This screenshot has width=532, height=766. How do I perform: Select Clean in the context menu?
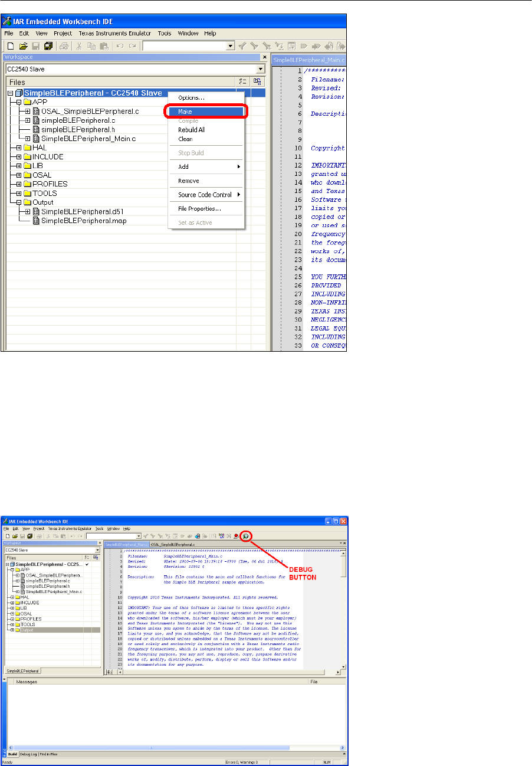206,139
